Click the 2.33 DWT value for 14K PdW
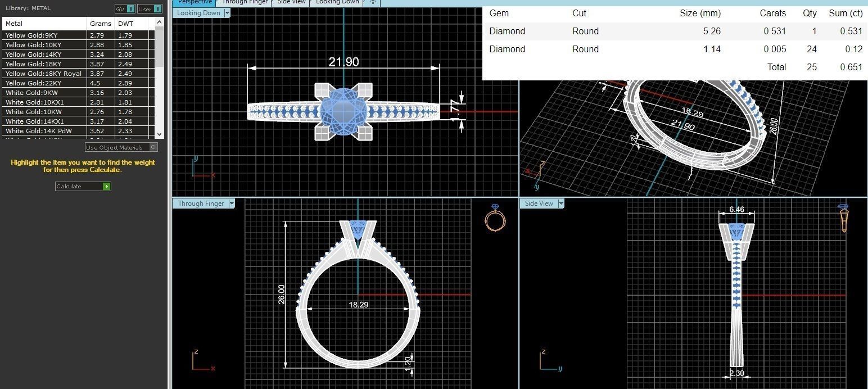868x389 pixels. (125, 131)
